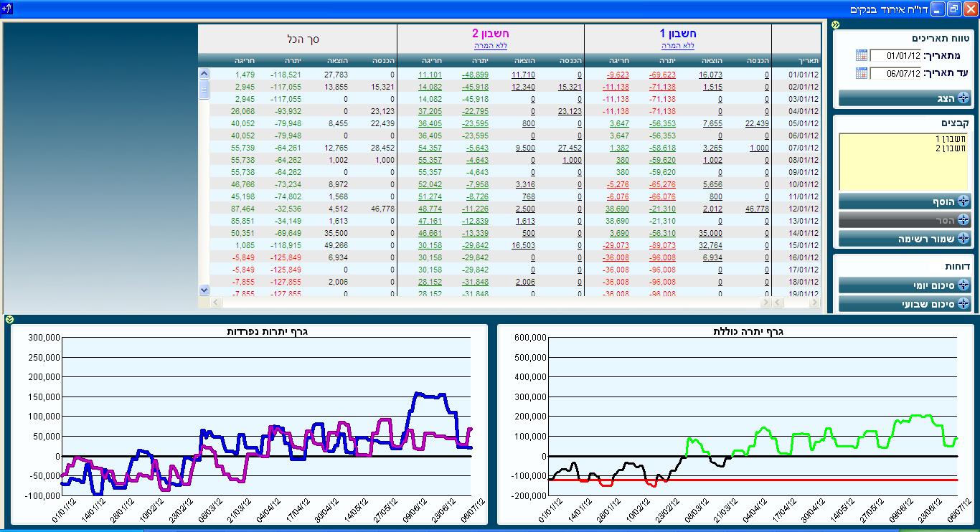
Task: Click ללא המרה link under חשבון 2
Action: pos(491,46)
